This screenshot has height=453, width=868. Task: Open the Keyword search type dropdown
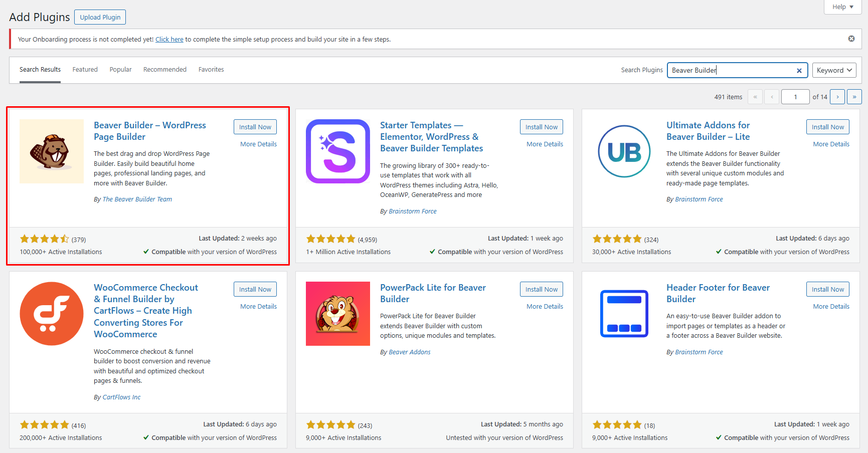(834, 70)
